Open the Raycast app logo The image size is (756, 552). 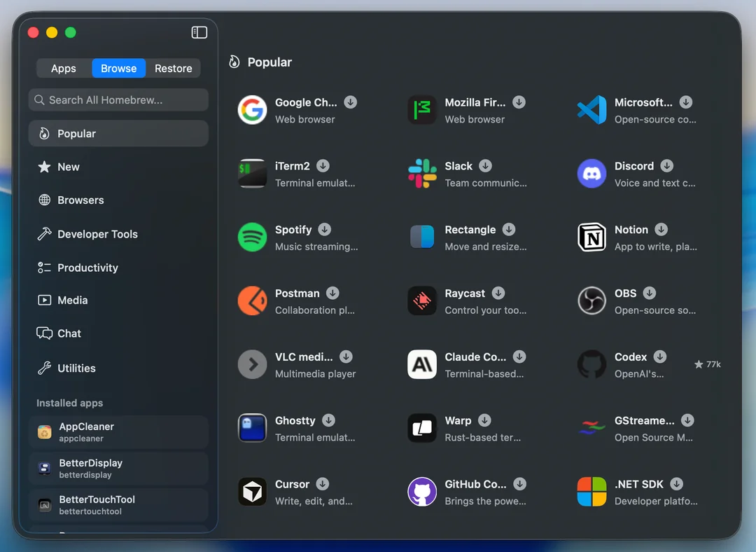pos(422,301)
